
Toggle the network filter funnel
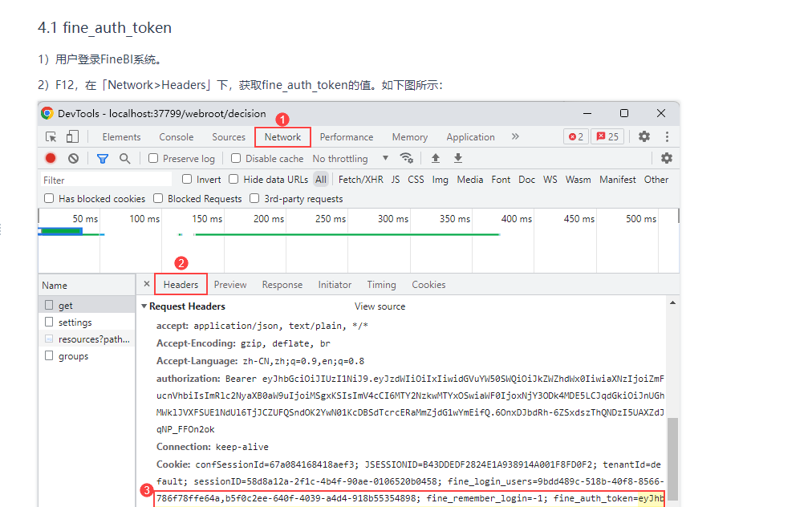pyautogui.click(x=103, y=159)
